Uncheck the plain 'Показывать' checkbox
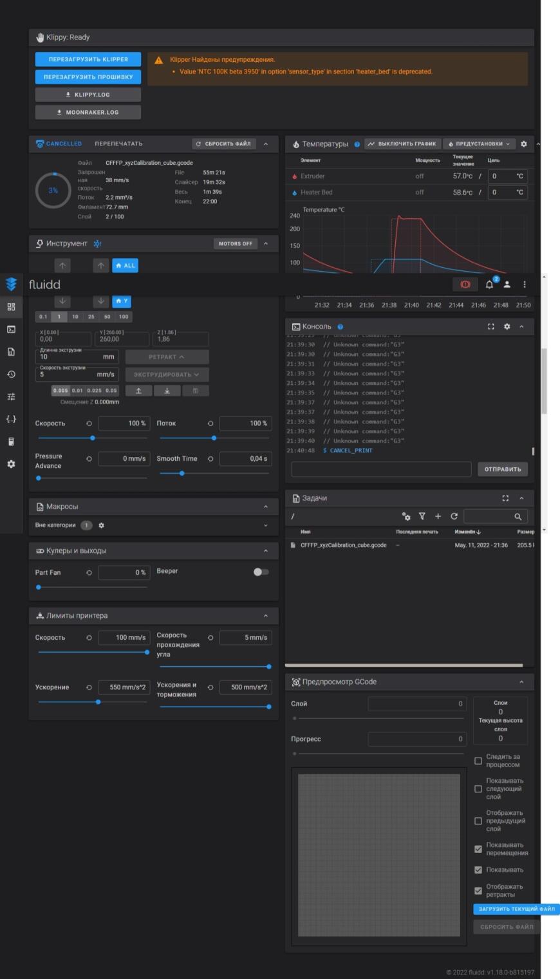This screenshot has height=979, width=560. 478,870
